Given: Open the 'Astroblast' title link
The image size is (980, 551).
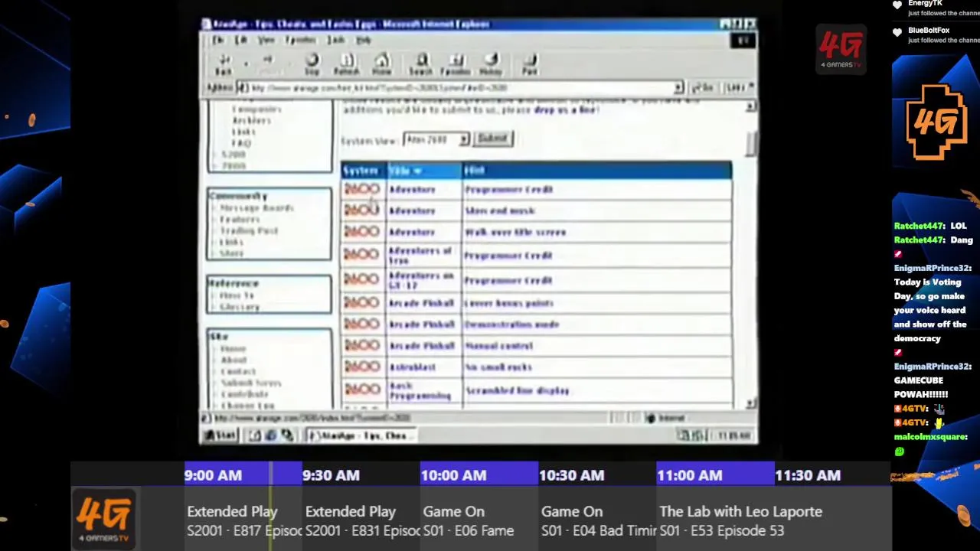Looking at the screenshot, I should [412, 367].
